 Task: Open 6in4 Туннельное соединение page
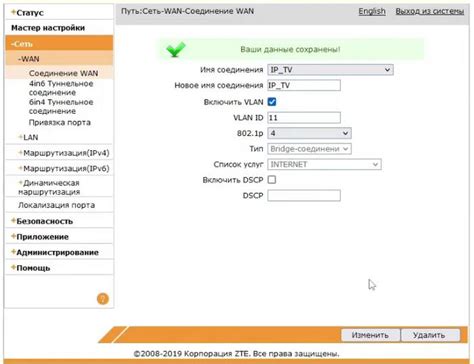(61, 107)
